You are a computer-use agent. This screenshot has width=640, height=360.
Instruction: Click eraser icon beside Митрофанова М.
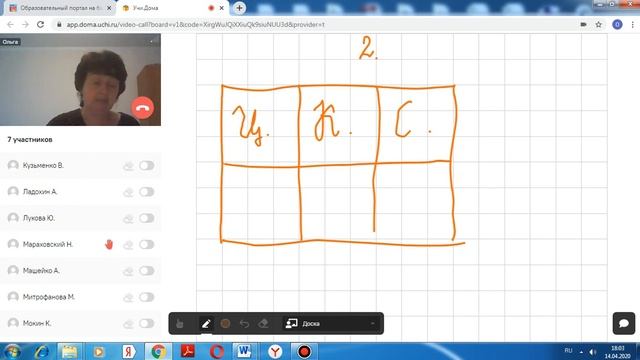click(129, 298)
